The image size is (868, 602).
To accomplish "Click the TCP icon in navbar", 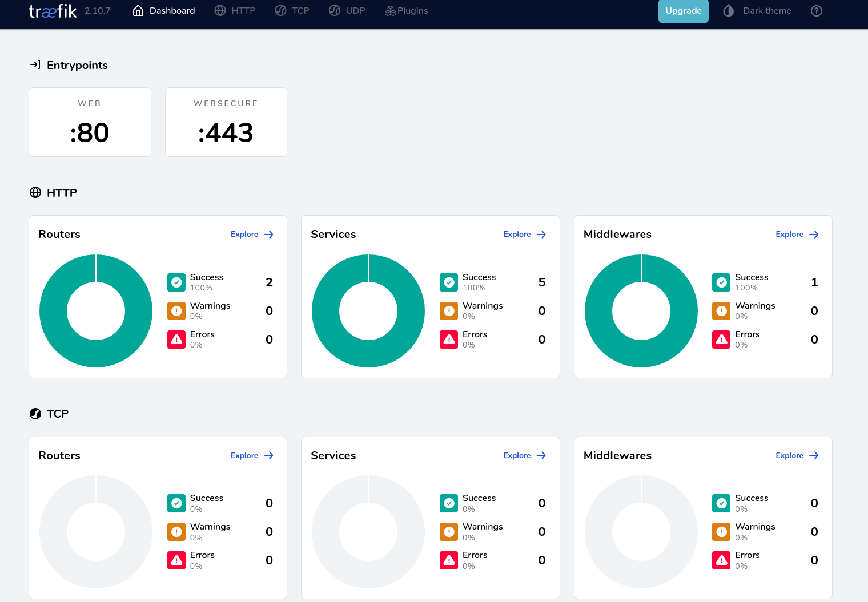I will [x=280, y=11].
